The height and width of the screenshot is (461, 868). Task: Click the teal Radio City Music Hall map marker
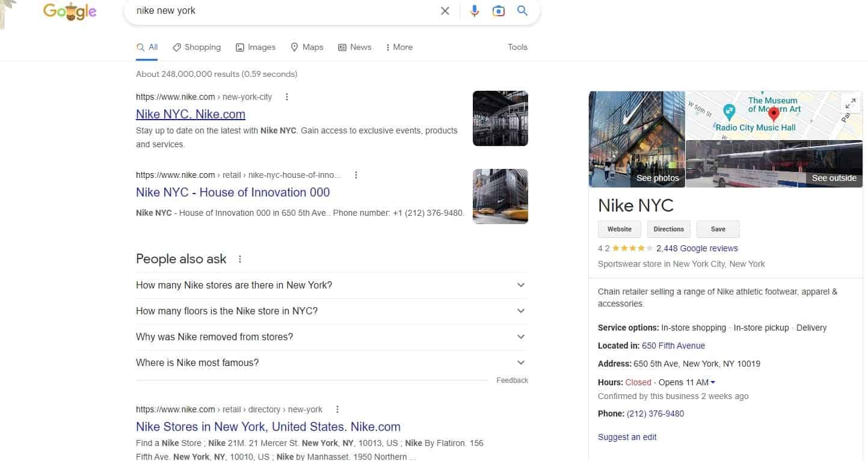coord(729,111)
